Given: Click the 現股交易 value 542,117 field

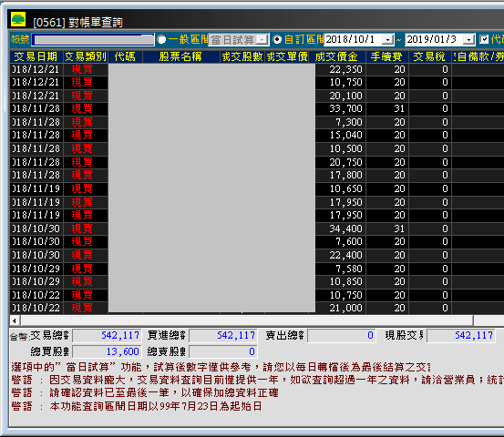Looking at the screenshot, I should pos(460,336).
